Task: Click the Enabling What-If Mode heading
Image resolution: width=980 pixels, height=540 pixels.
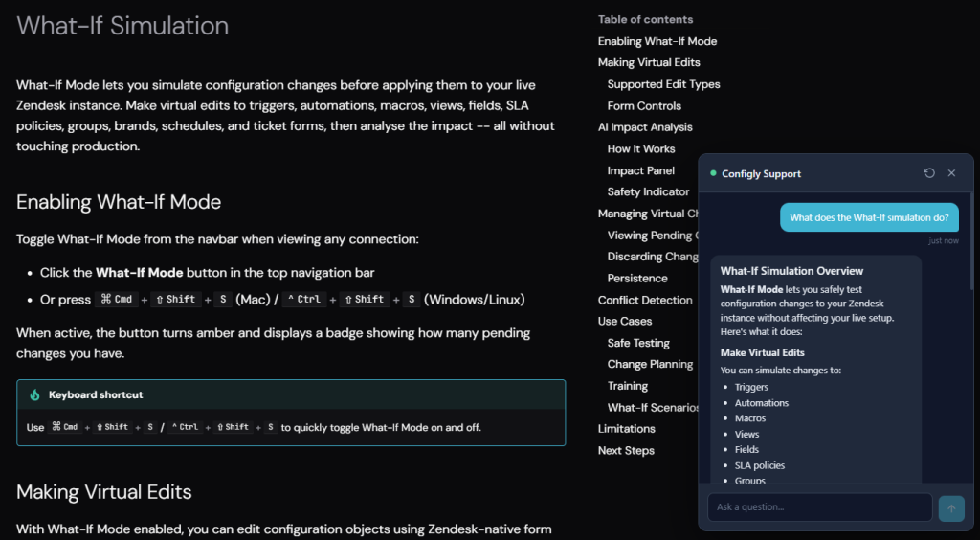Action: pos(119,202)
